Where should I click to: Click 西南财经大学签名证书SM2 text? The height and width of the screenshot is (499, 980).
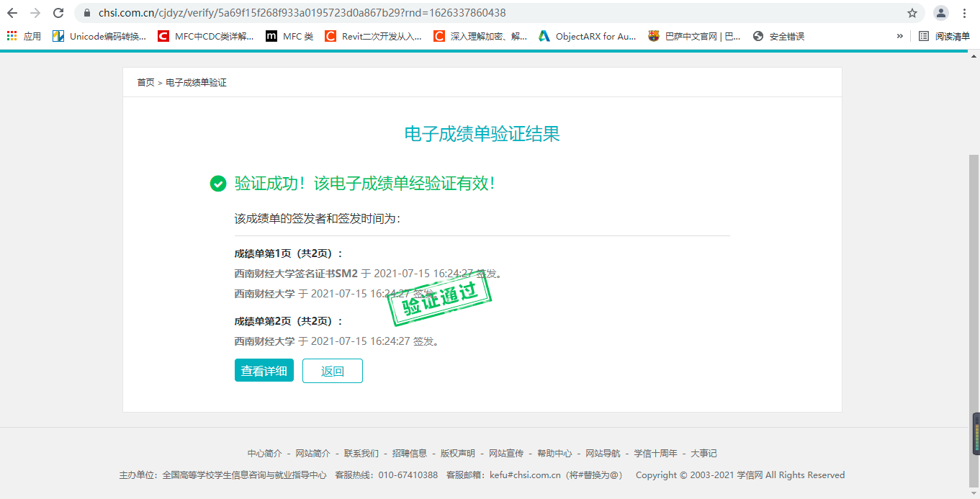pos(296,274)
